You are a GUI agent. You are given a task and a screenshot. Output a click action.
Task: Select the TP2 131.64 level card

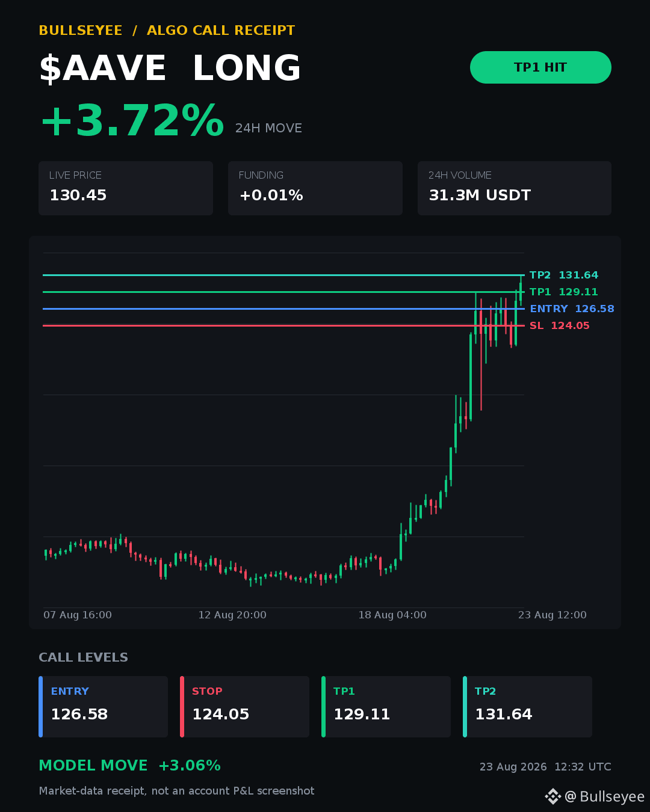(x=528, y=707)
